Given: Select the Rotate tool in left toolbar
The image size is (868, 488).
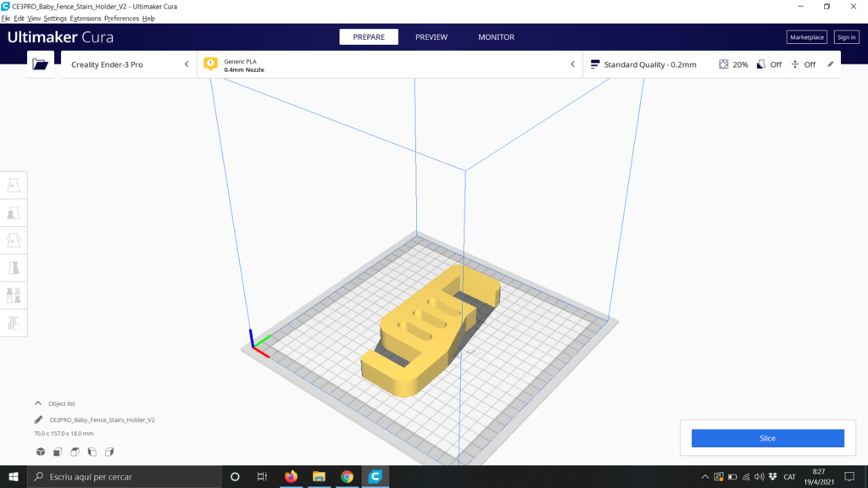Looking at the screenshot, I should click(x=14, y=241).
